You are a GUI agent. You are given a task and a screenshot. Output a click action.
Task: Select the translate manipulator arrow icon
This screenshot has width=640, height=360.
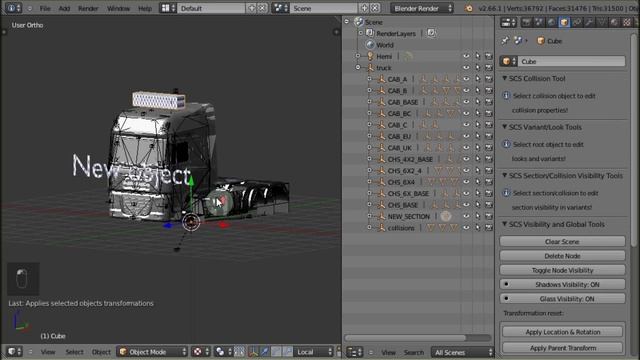(264, 351)
